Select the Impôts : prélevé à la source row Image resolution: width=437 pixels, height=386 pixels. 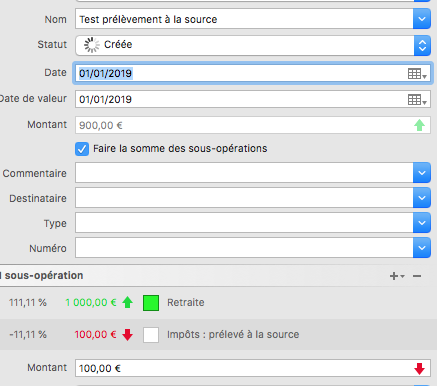[x=218, y=335]
